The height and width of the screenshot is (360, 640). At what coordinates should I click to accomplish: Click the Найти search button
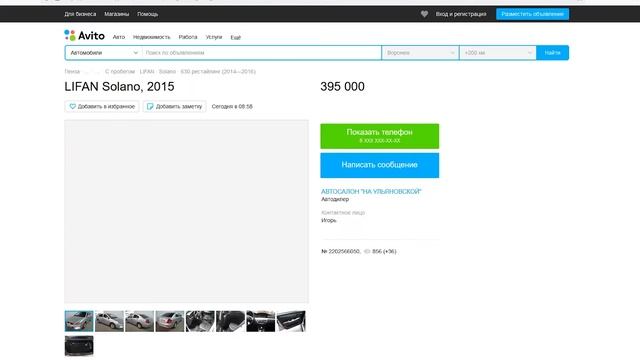tap(552, 53)
